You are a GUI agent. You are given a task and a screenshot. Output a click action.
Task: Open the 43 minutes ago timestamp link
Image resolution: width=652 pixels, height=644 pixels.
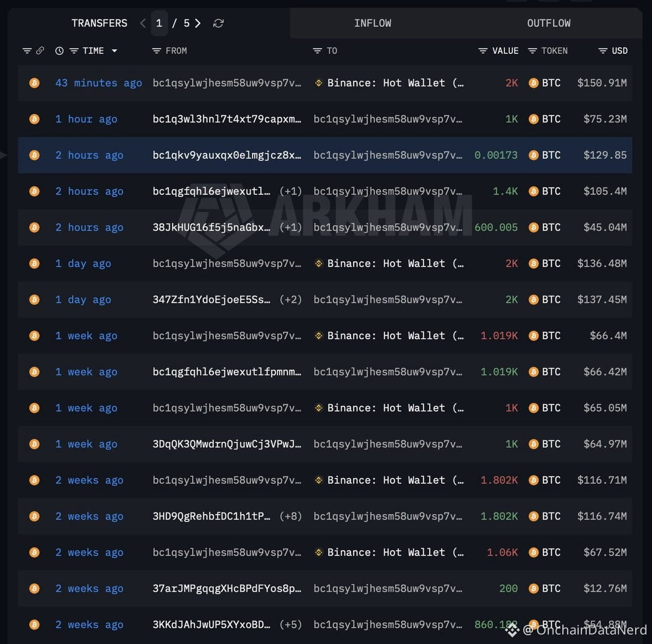(98, 83)
